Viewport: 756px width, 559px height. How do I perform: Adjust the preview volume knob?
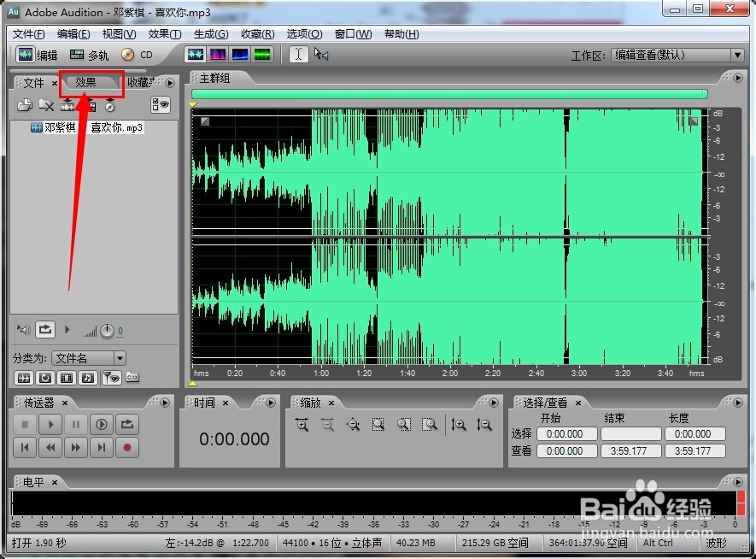click(x=107, y=331)
